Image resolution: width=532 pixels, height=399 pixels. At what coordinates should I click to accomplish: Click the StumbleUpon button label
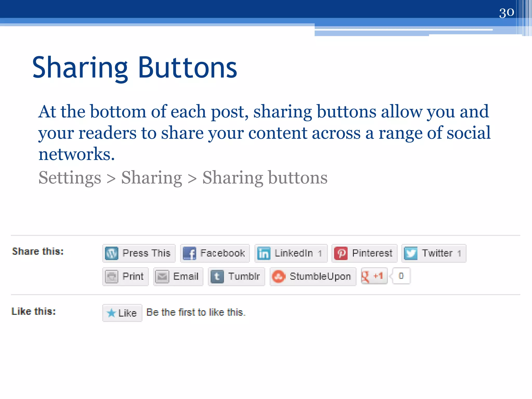click(x=320, y=277)
